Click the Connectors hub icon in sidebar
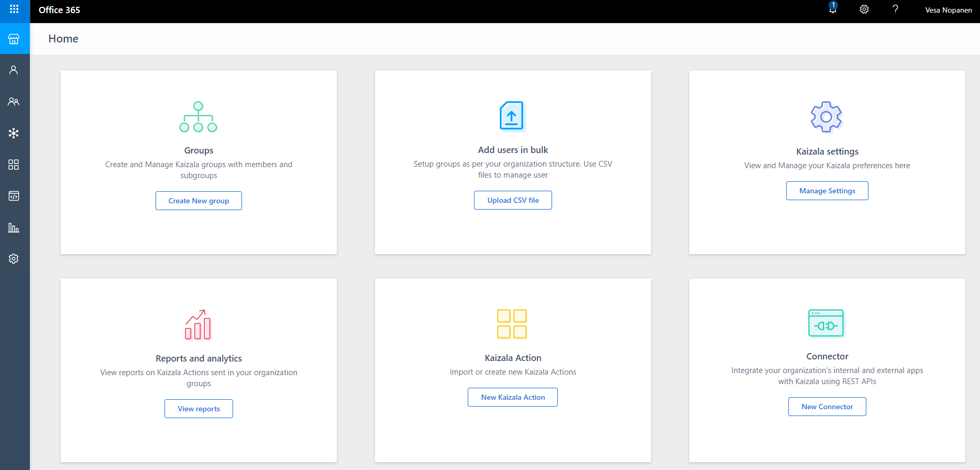 (14, 133)
